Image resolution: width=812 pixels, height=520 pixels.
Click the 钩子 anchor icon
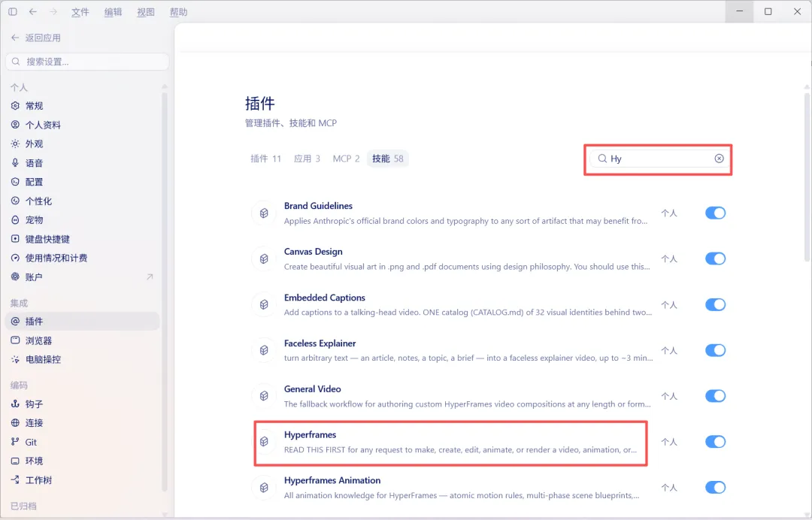point(15,404)
